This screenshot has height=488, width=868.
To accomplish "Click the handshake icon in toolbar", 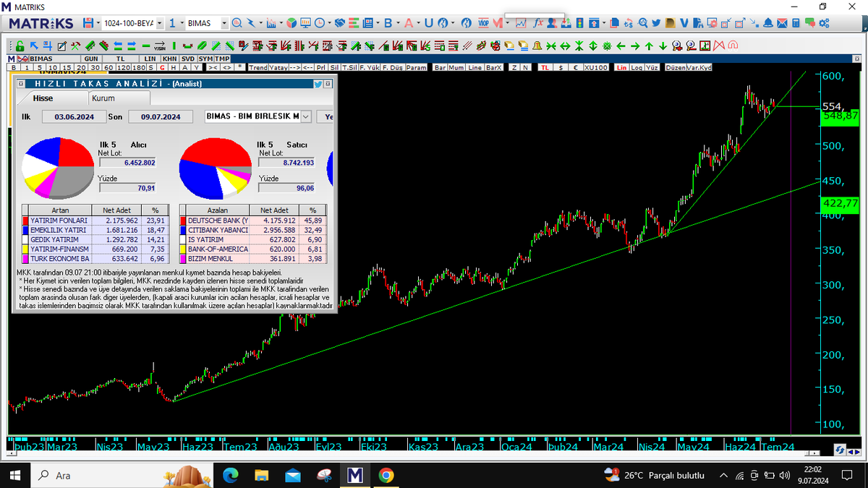I will (339, 23).
